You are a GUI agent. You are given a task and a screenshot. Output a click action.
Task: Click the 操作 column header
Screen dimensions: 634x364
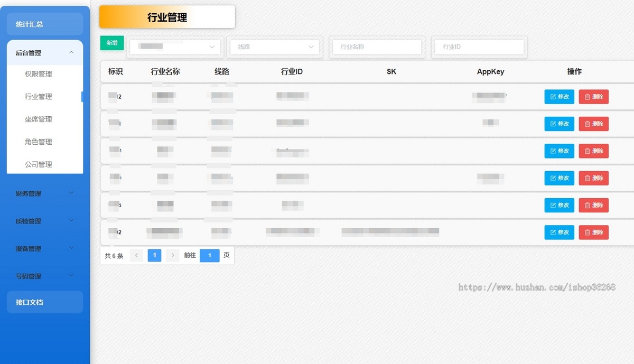click(574, 72)
